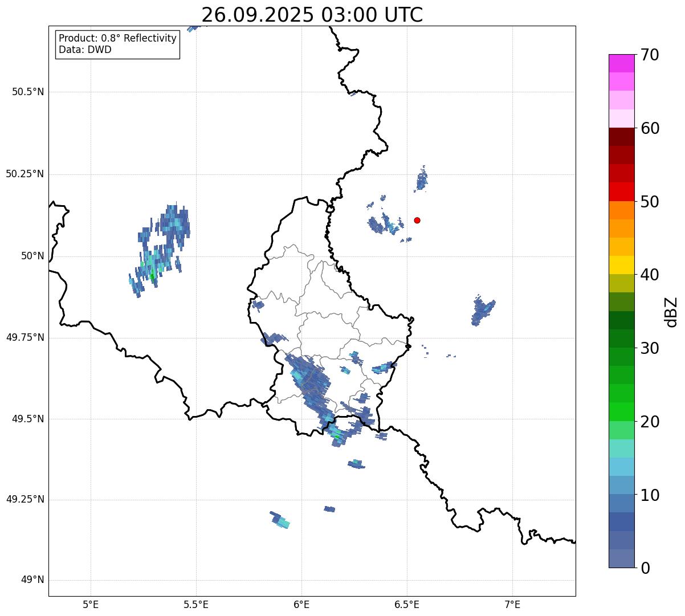Click the radar echo north of the red marker

[422, 179]
